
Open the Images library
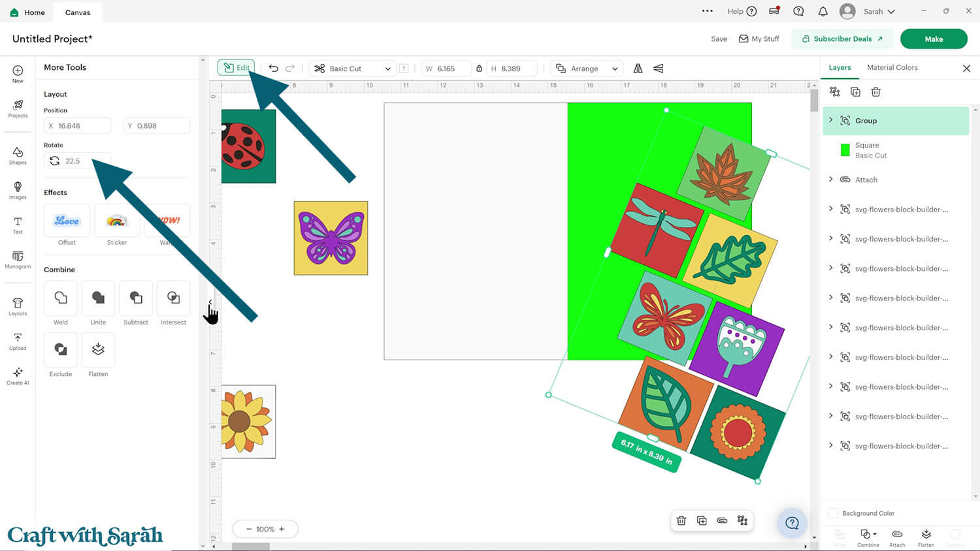pyautogui.click(x=18, y=190)
